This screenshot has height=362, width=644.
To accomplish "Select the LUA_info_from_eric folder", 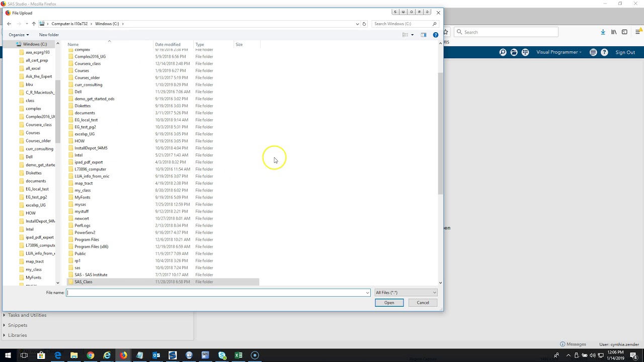I will coord(163,176).
